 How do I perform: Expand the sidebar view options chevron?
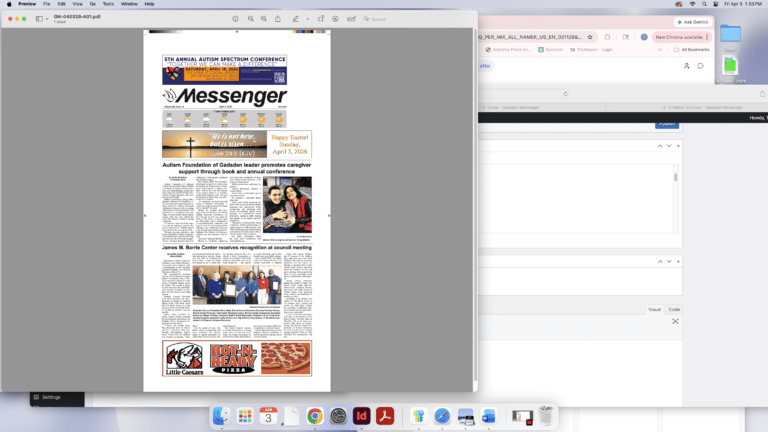pos(47,19)
